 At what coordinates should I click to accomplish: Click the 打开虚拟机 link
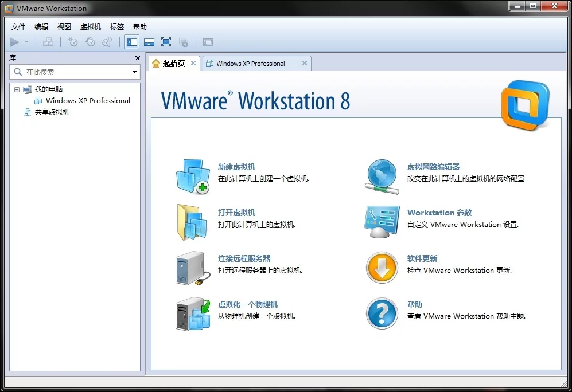tap(236, 213)
